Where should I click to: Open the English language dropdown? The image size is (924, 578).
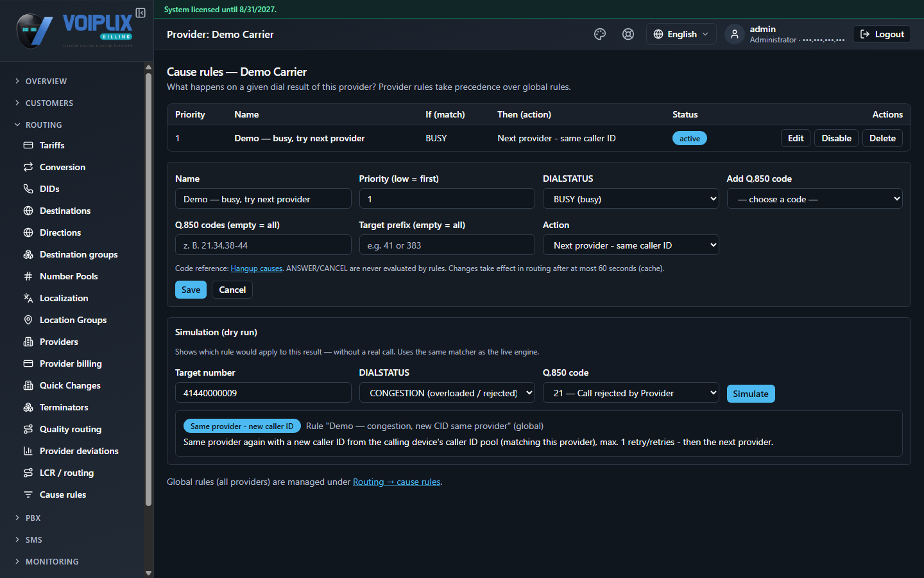(x=681, y=34)
